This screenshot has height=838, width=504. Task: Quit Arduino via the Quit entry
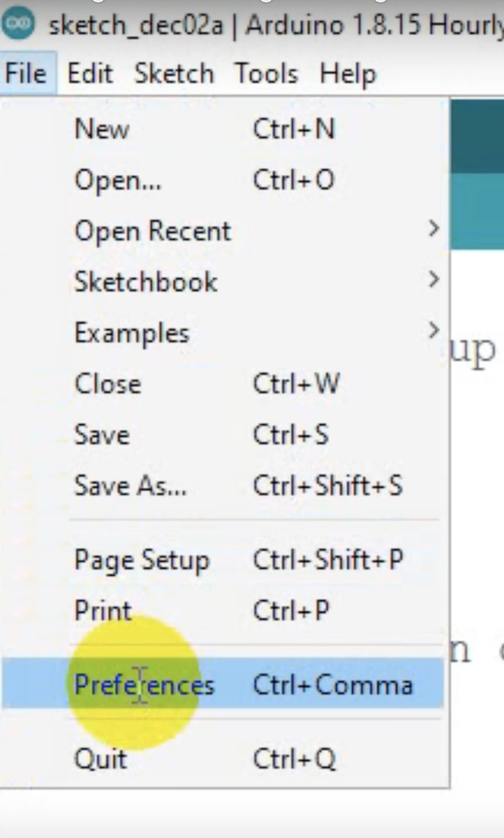[x=101, y=759]
